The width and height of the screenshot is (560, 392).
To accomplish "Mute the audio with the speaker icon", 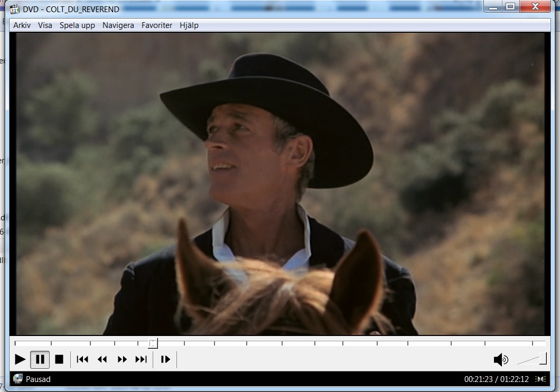I will click(500, 360).
